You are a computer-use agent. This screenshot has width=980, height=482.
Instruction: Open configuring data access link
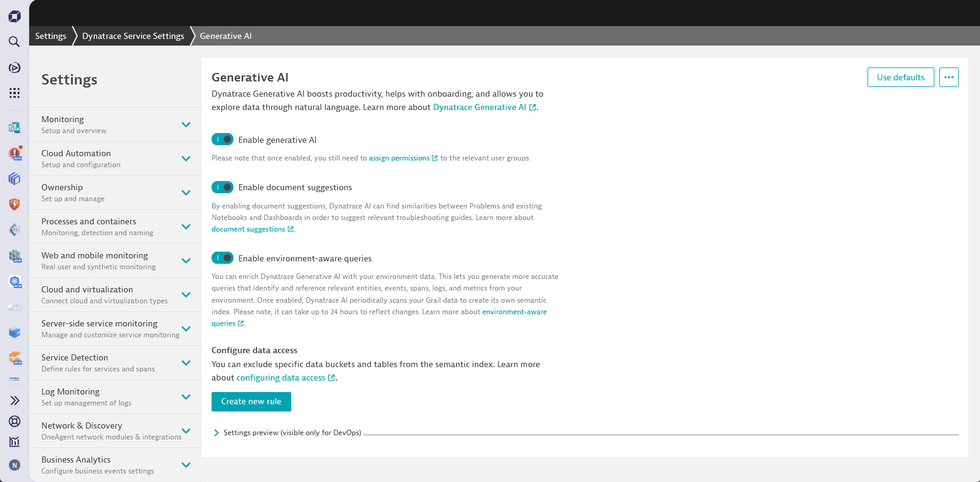pyautogui.click(x=281, y=378)
